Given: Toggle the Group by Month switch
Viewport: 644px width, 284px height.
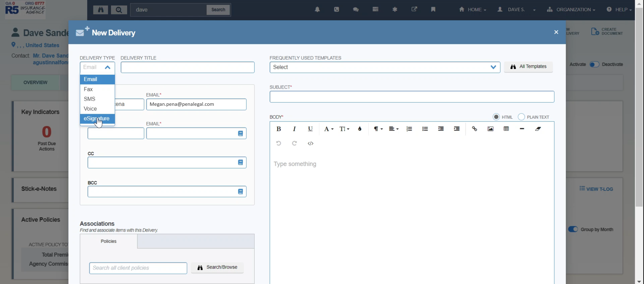Looking at the screenshot, I should [x=573, y=229].
